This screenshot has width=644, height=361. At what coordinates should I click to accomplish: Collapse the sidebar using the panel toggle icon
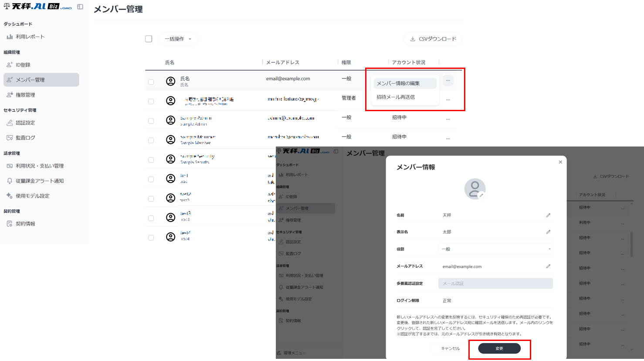pyautogui.click(x=80, y=7)
